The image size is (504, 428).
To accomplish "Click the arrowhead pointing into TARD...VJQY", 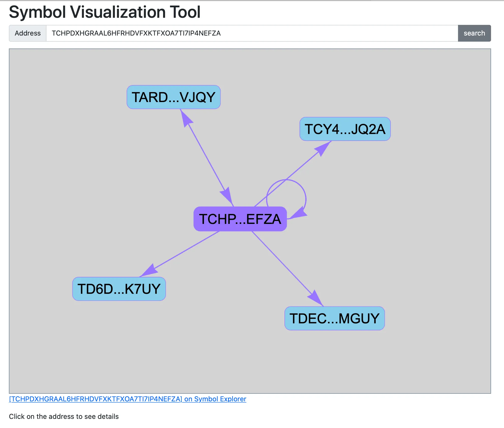I will point(186,118).
